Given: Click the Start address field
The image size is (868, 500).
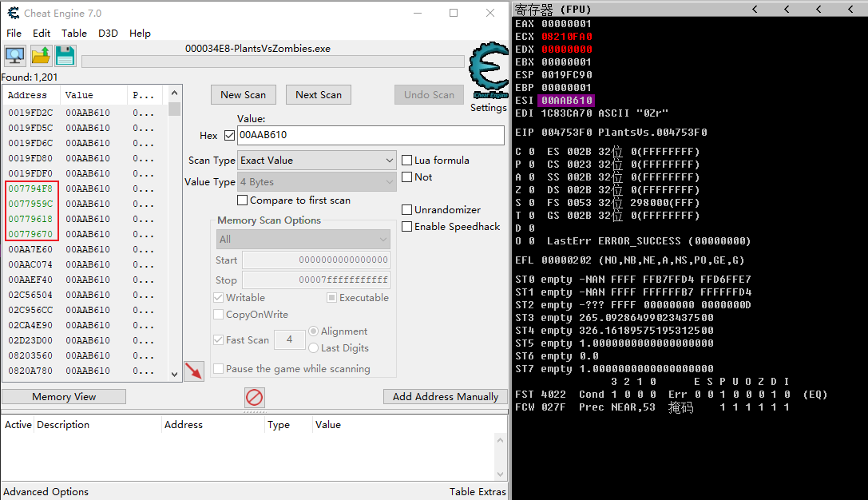Looking at the screenshot, I should tap(316, 260).
